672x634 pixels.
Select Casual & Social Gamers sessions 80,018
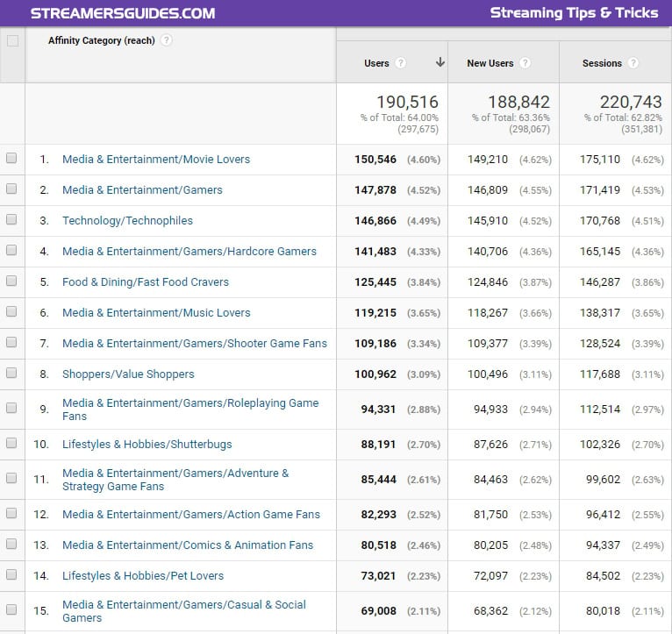tap(603, 611)
